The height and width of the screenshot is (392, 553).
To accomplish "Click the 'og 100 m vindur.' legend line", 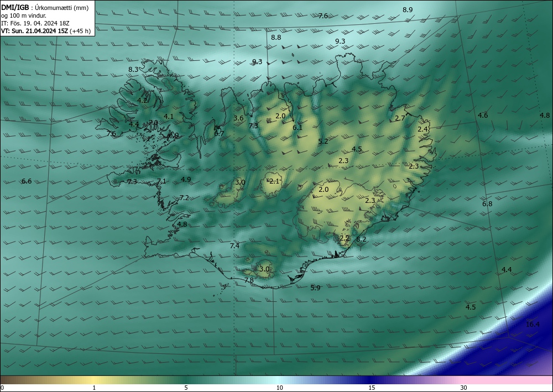I will coord(24,15).
